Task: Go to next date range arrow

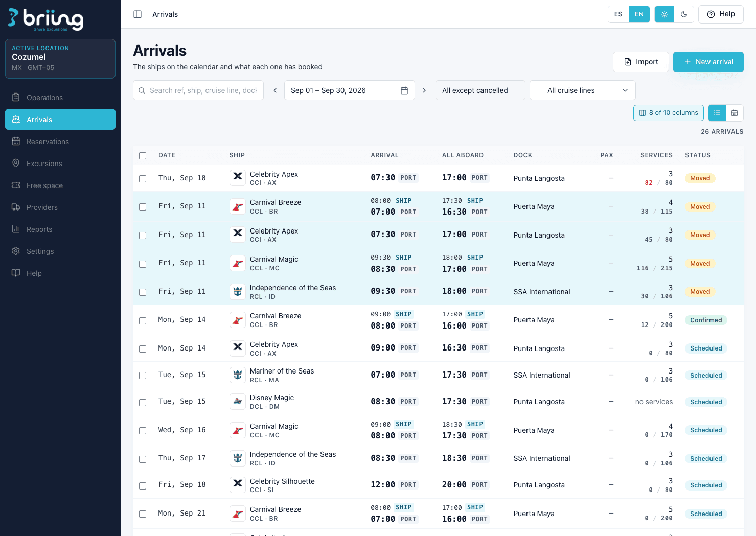Action: tap(424, 90)
